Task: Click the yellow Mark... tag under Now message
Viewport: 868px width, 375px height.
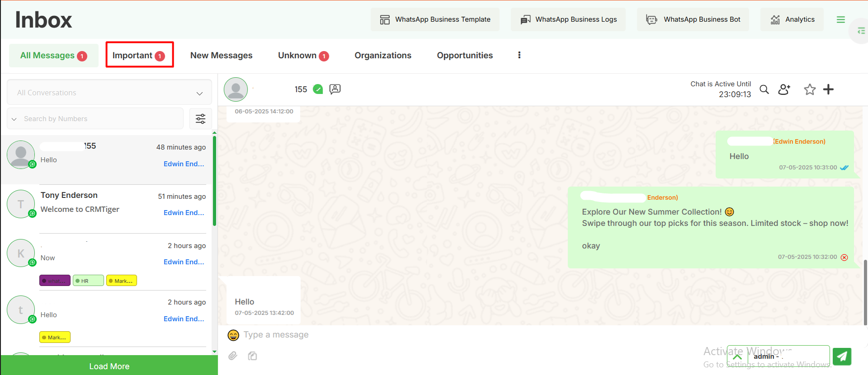Action: click(122, 281)
